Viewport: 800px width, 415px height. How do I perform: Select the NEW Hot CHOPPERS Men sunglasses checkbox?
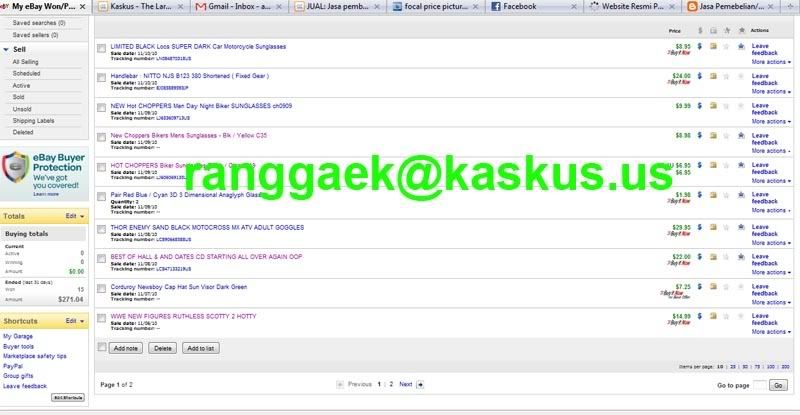(102, 107)
